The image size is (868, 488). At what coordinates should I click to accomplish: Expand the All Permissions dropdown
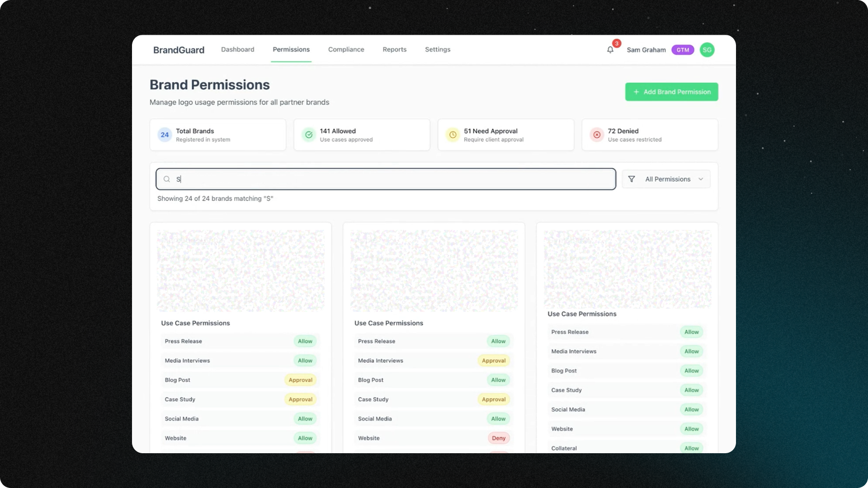[667, 179]
